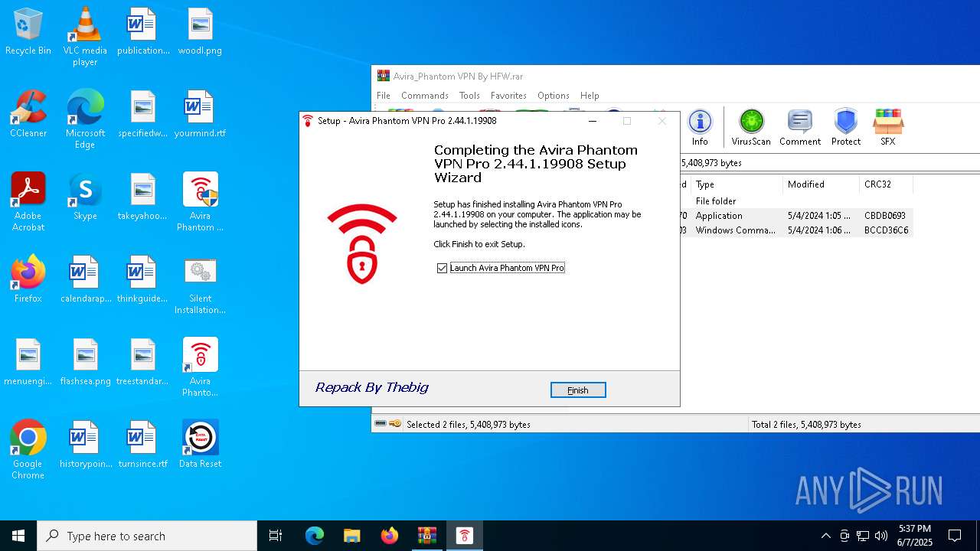Open WinRAR Commands menu
The width and height of the screenshot is (980, 551).
425,96
